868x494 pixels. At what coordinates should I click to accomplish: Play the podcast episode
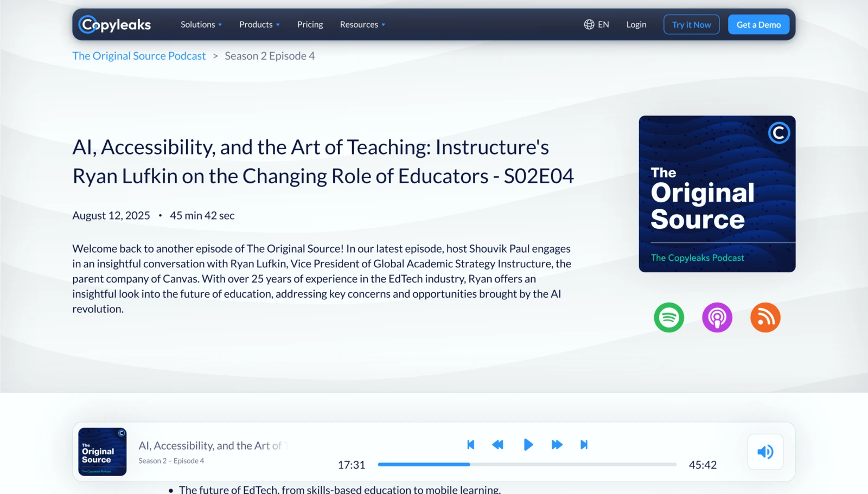[x=528, y=445]
